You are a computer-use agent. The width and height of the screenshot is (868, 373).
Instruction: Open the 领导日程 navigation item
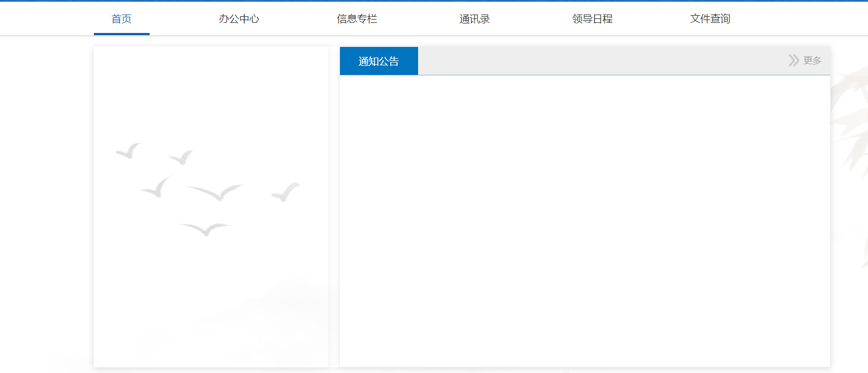593,19
